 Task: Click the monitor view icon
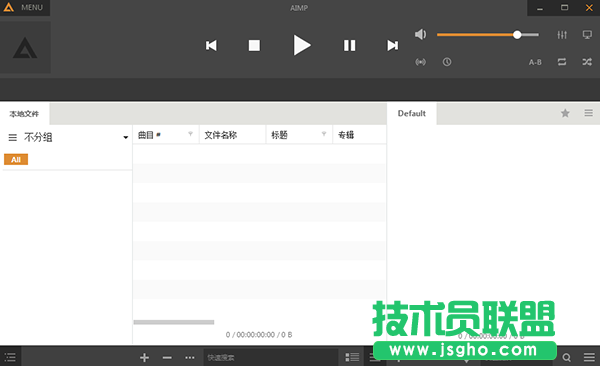(x=587, y=35)
